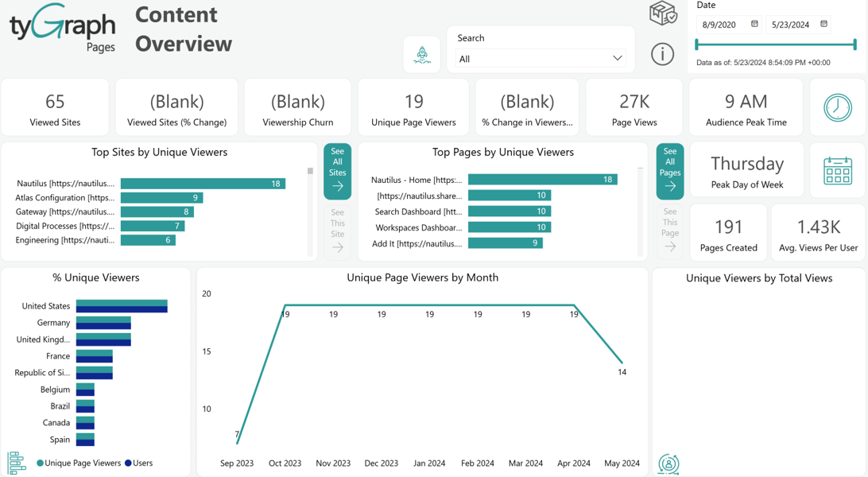
Task: Select the Belgium bar
Action: (x=85, y=390)
